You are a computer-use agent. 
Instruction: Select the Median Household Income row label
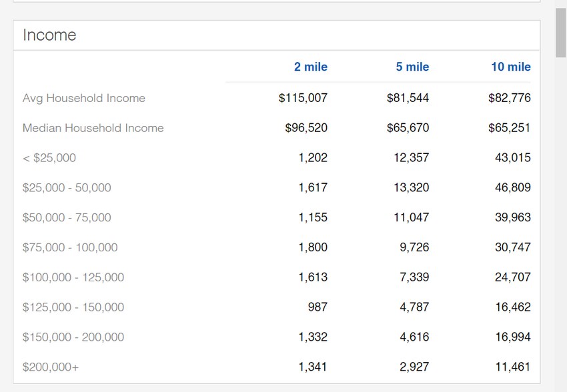93,128
